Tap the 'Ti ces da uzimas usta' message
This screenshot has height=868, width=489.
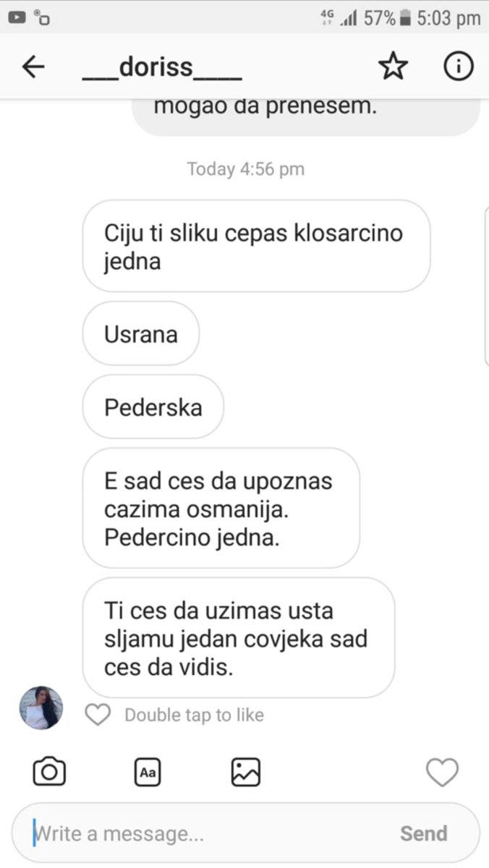click(239, 638)
